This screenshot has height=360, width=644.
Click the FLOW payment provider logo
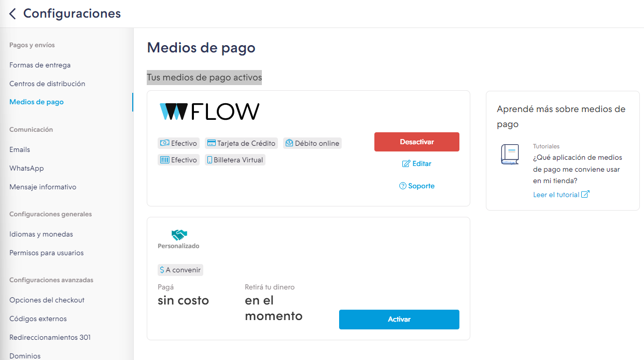(x=209, y=112)
